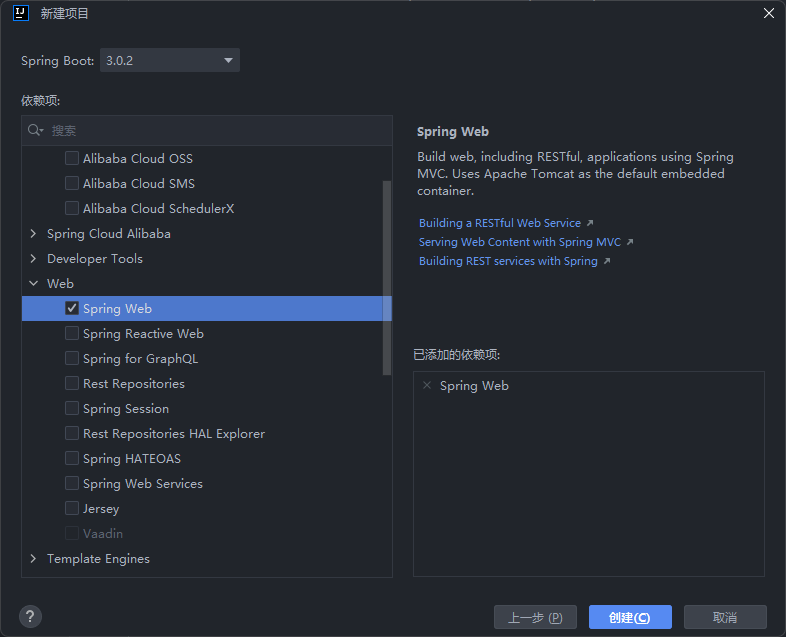786x637 pixels.
Task: Tick the Spring Session checkbox
Action: tap(72, 408)
